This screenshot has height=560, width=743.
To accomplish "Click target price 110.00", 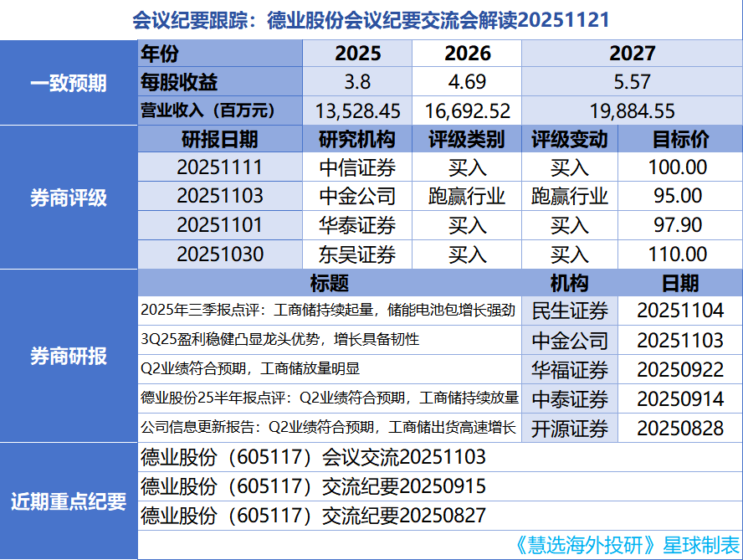I will [680, 254].
